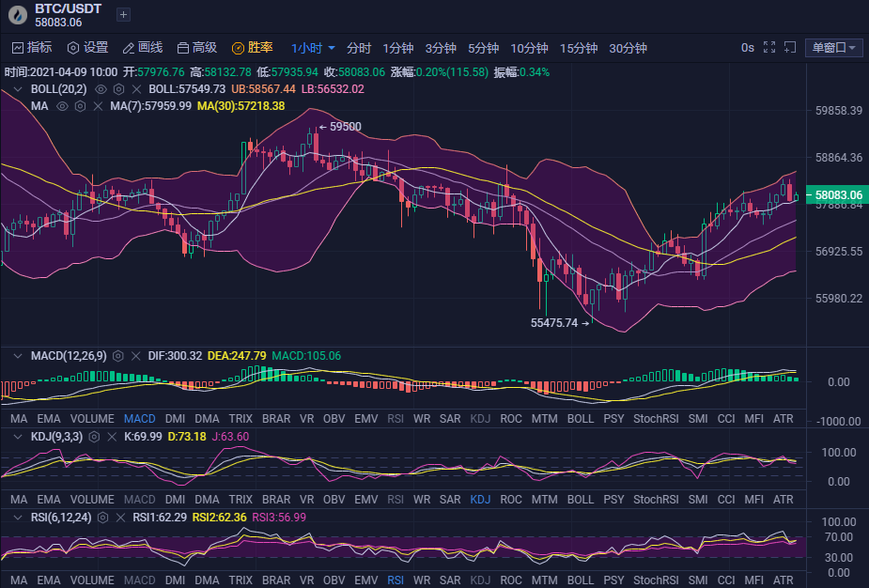Click the BTC/USDT pair title

[x=69, y=8]
